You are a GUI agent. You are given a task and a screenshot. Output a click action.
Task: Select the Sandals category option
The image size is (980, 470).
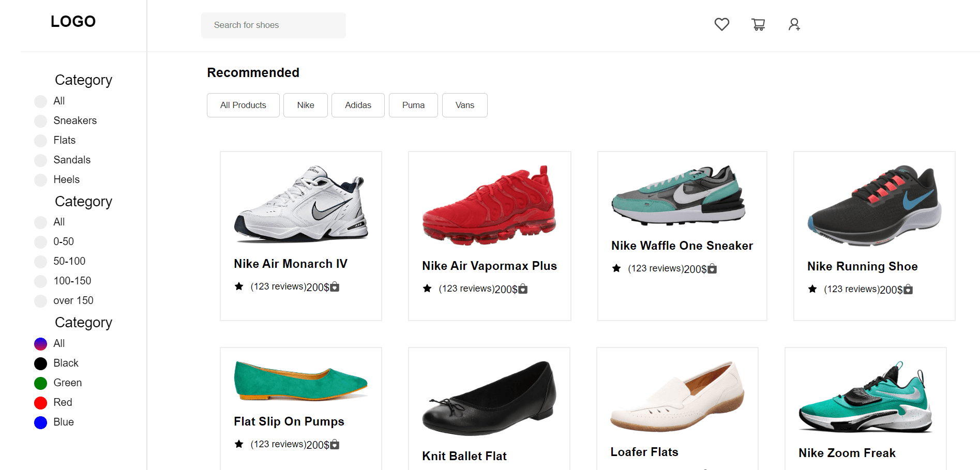[x=40, y=160]
